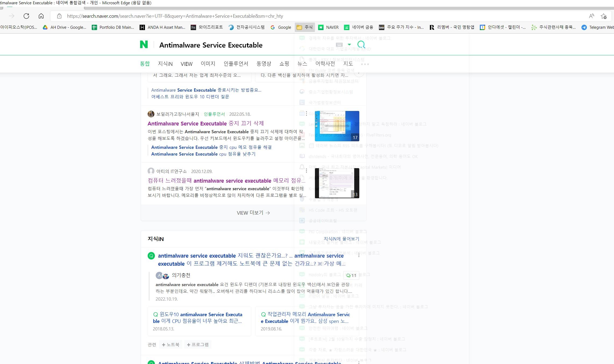This screenshot has height=364, width=614.
Task: Open the 주식 bookmarks folder
Action: click(x=304, y=27)
